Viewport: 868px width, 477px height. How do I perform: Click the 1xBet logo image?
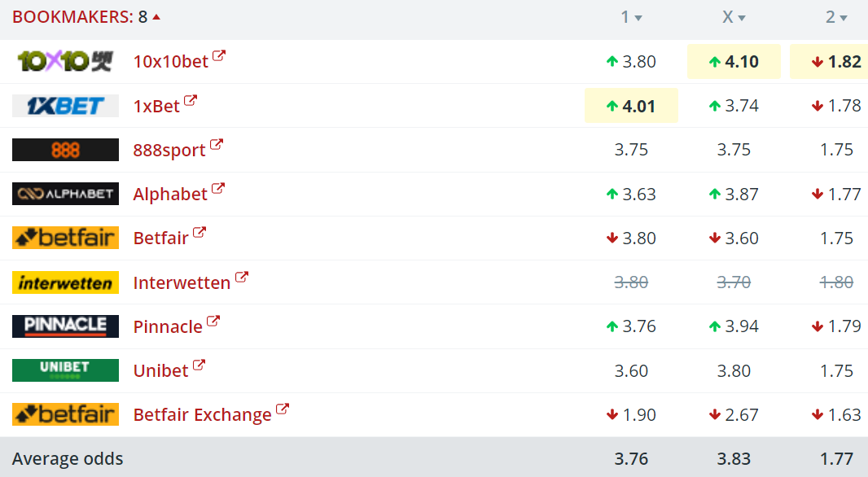65,106
